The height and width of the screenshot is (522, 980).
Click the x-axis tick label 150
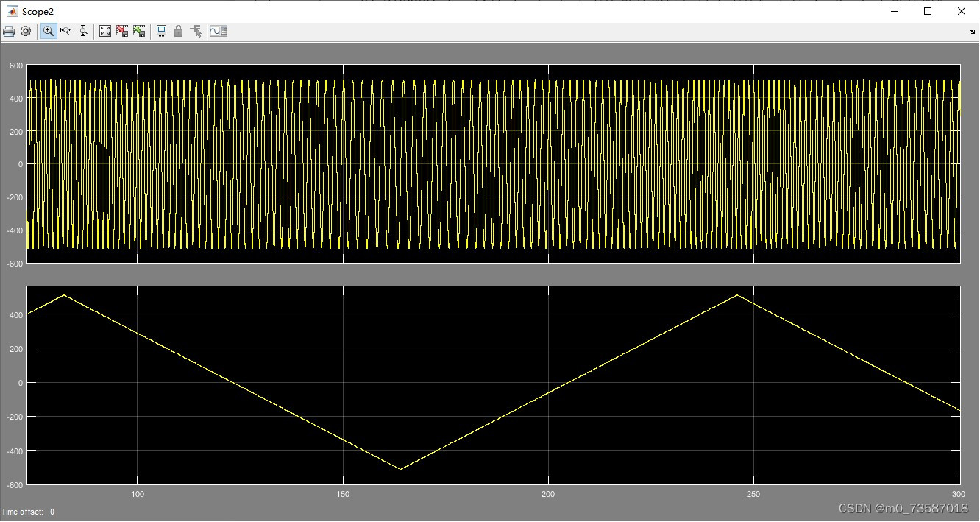343,493
